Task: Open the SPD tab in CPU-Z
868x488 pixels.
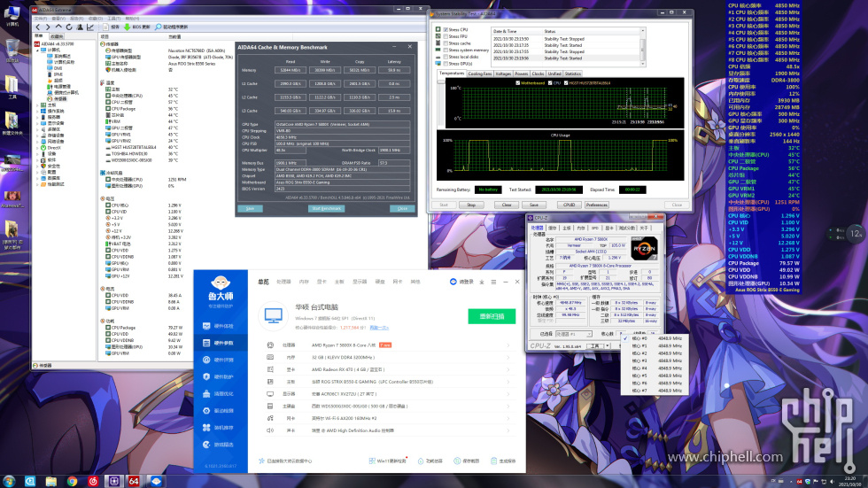Action: 594,228
